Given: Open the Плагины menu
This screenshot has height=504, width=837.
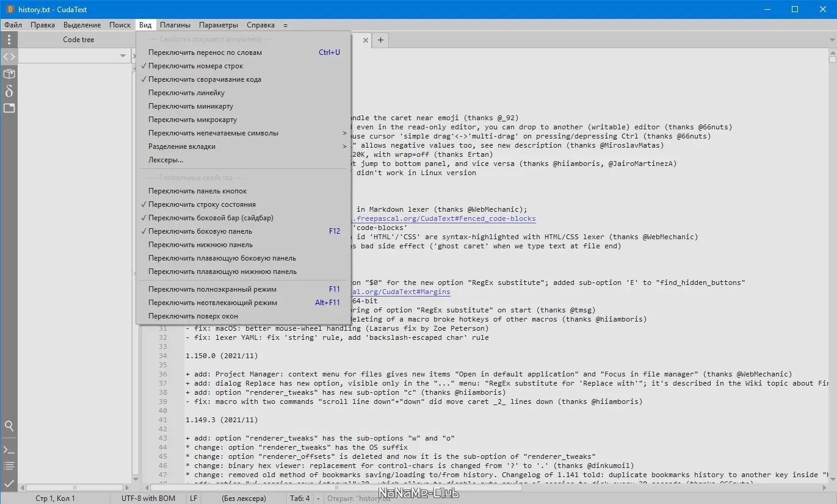Looking at the screenshot, I should [x=175, y=25].
